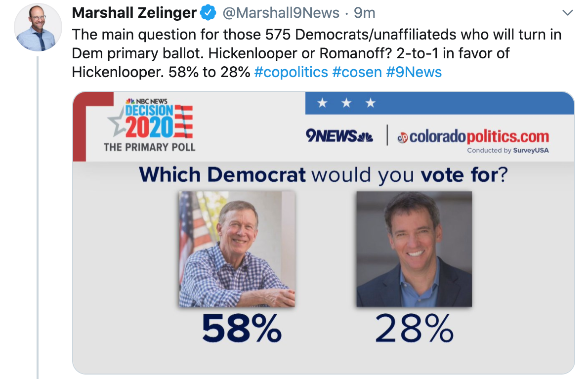Image resolution: width=588 pixels, height=379 pixels.
Task: Select the Hickenlooper photo with flag
Action: coord(237,249)
